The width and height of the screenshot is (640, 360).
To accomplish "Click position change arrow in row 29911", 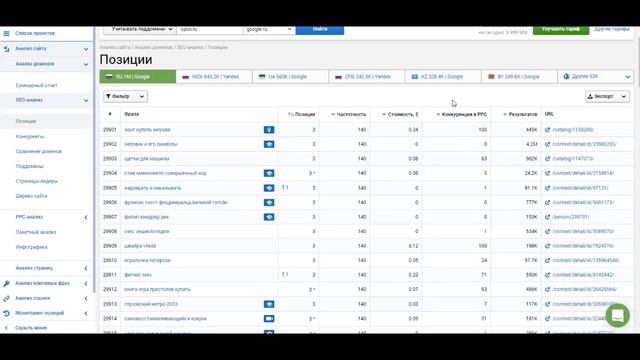I will point(285,275).
